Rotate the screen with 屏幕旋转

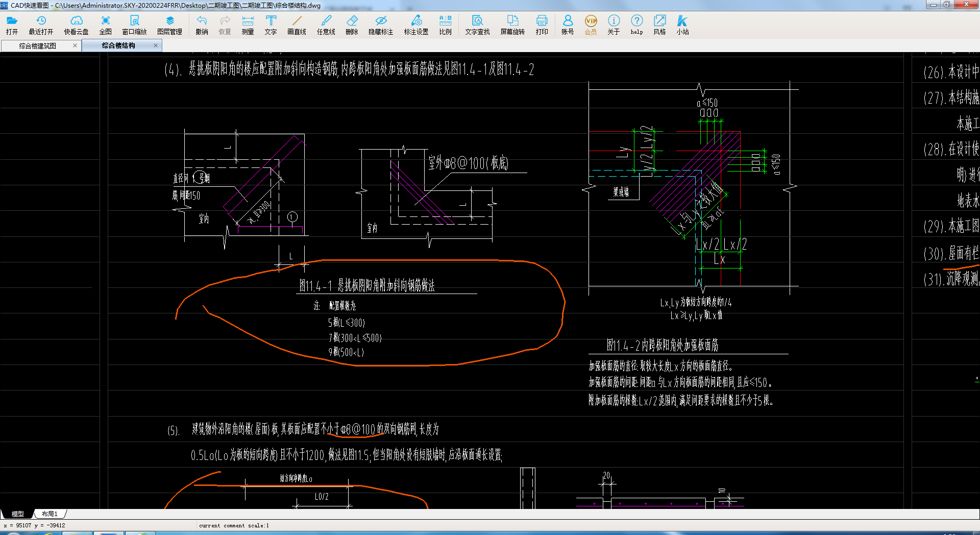512,25
